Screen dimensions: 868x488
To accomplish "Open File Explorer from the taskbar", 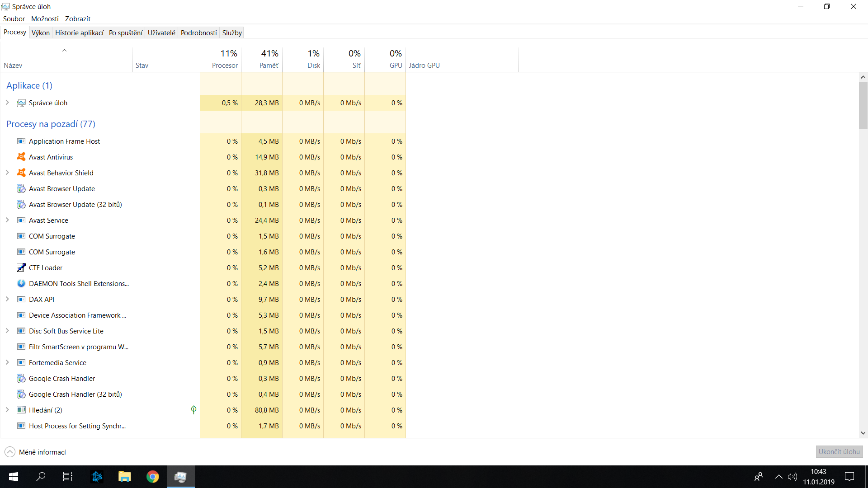I will (125, 477).
